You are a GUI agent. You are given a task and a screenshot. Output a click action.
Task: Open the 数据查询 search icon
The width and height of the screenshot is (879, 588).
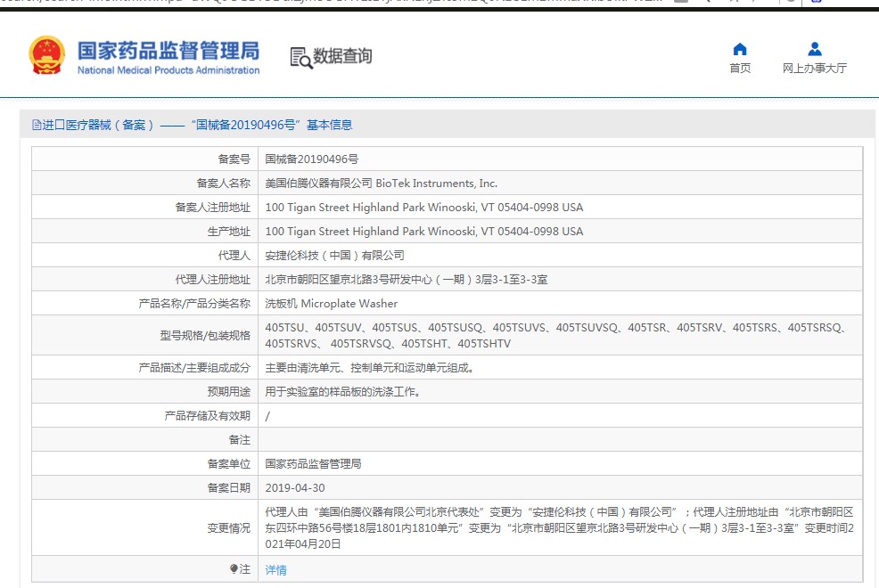301,58
